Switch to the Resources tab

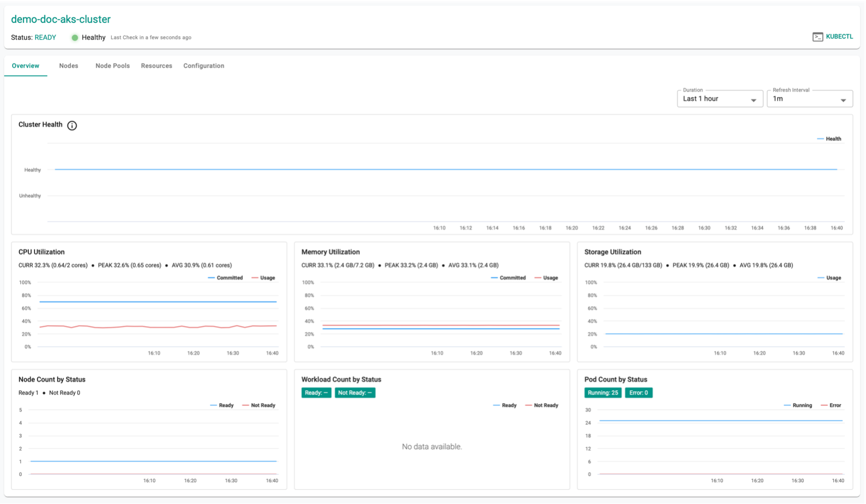pyautogui.click(x=157, y=66)
